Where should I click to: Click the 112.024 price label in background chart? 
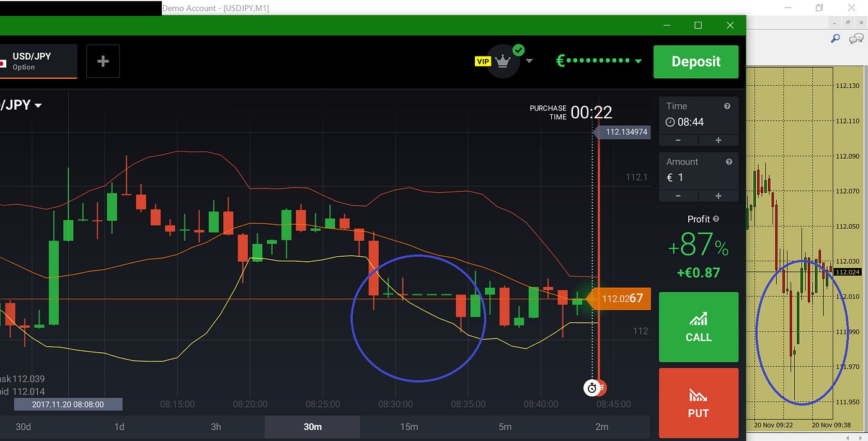847,272
